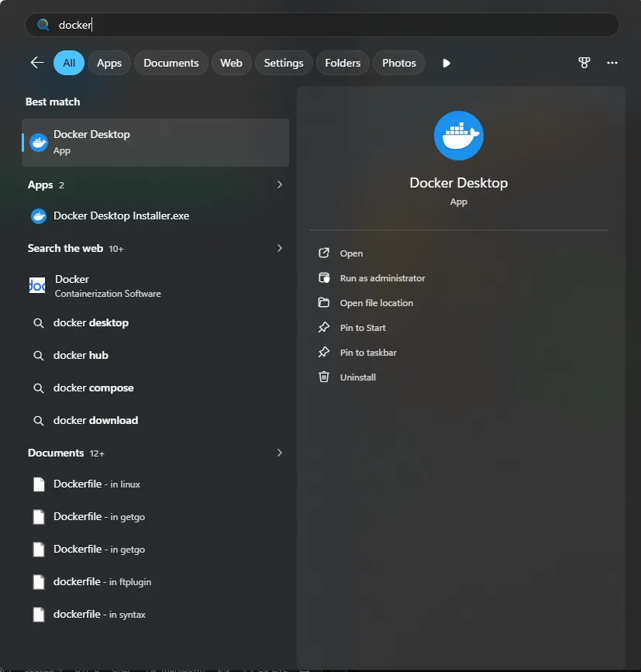Click the Apps section header
The image size is (641, 672).
(x=40, y=184)
